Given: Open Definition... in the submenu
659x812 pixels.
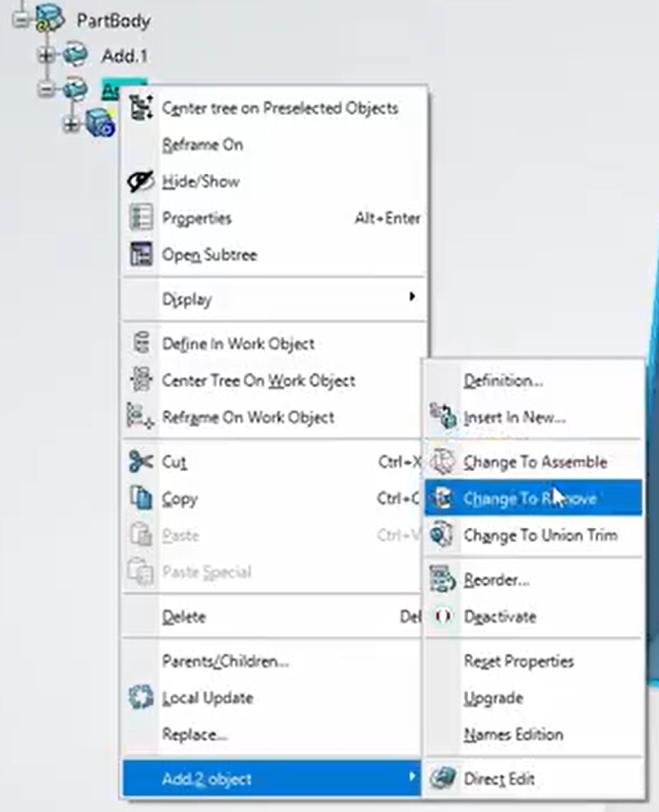Looking at the screenshot, I should (534, 380).
